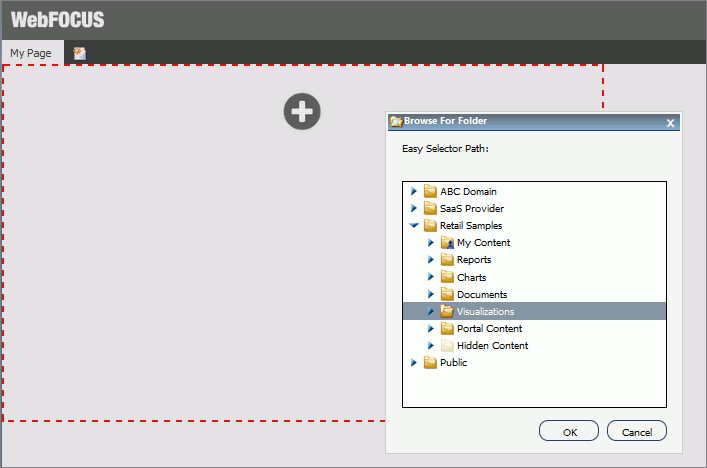Select the ABC Domain label
707x468 pixels.
(468, 192)
